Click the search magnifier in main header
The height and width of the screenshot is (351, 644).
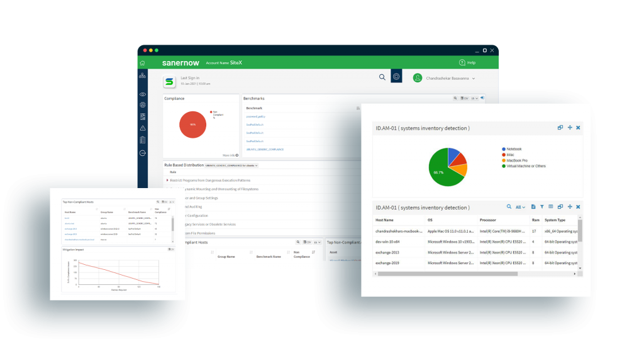pos(382,77)
